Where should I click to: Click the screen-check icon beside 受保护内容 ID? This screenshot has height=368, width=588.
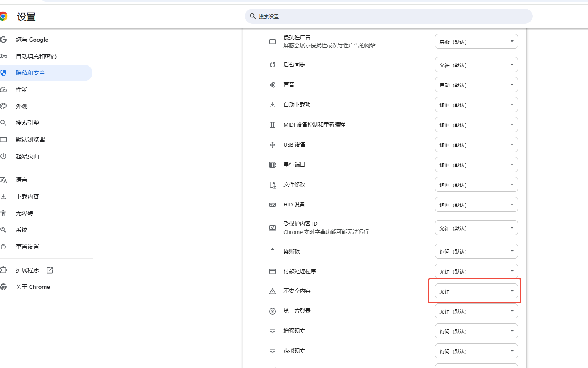(x=273, y=228)
